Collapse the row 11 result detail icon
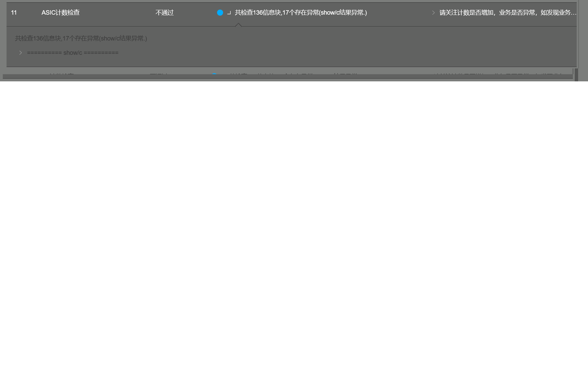This screenshot has width=588, height=385. coord(229,13)
